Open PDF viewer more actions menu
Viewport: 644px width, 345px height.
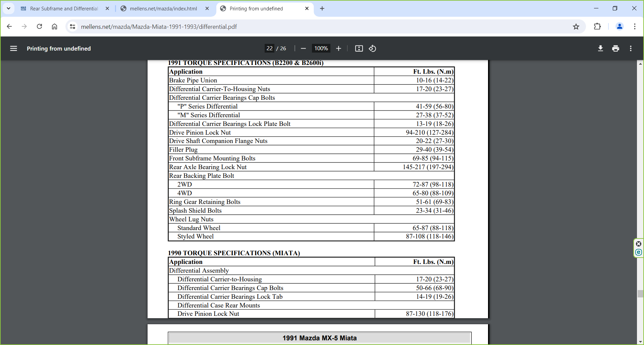coord(631,49)
